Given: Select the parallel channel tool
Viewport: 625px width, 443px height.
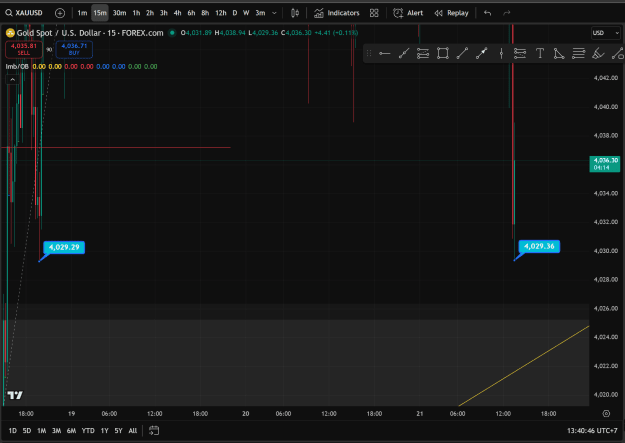Looking at the screenshot, I should coord(423,53).
